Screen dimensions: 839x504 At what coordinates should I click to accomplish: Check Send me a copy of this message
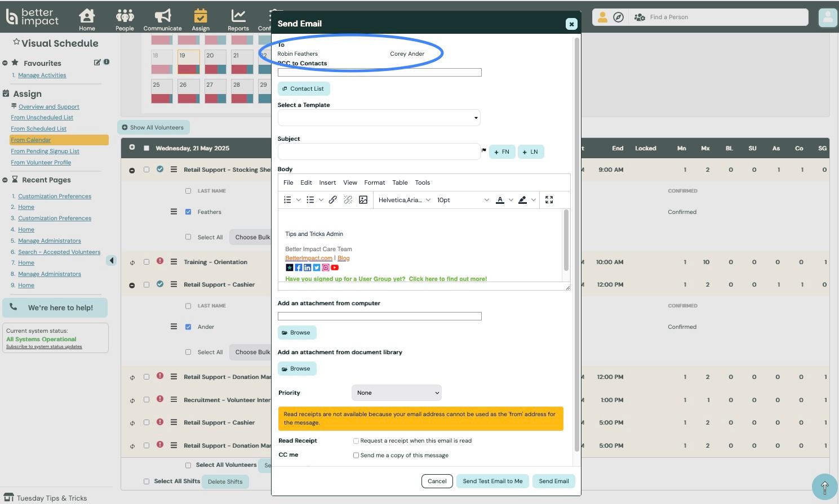click(x=356, y=456)
